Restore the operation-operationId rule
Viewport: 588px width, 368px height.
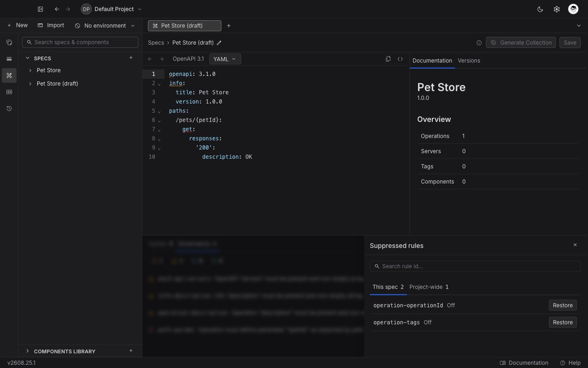pos(563,305)
